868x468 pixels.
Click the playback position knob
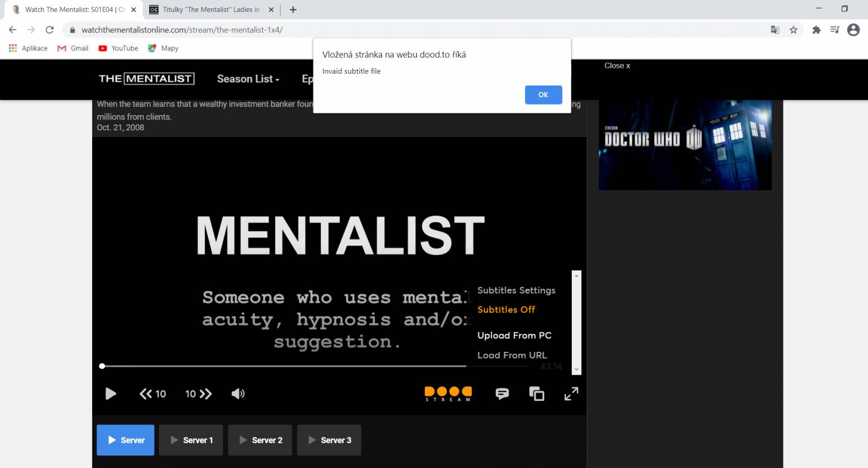pos(102,366)
